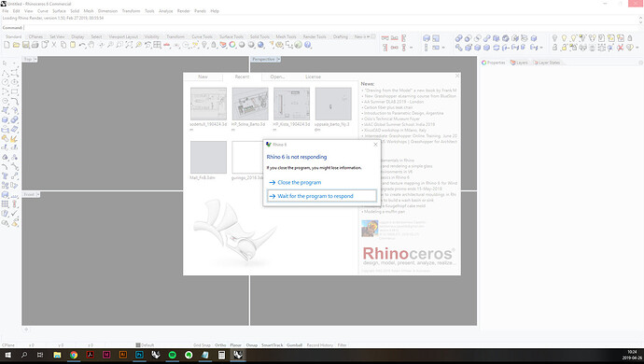
Task: Toggle Grid Snap in status bar
Action: click(x=202, y=345)
